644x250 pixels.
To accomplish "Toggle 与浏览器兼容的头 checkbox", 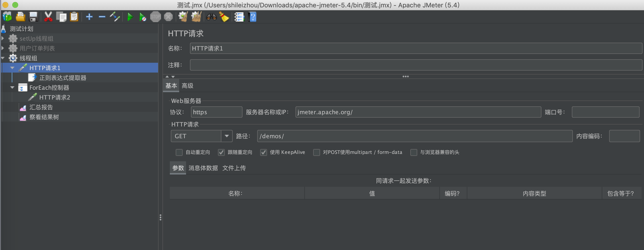I will [x=414, y=152].
